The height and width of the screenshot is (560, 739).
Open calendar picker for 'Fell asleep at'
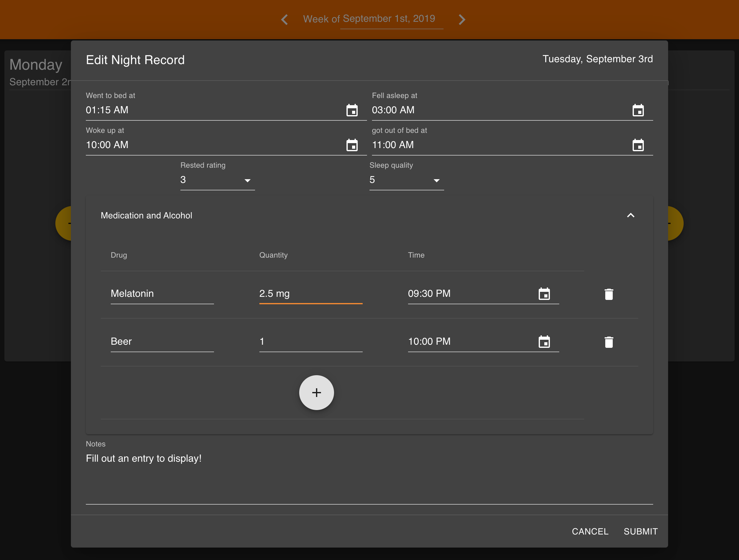(x=639, y=110)
